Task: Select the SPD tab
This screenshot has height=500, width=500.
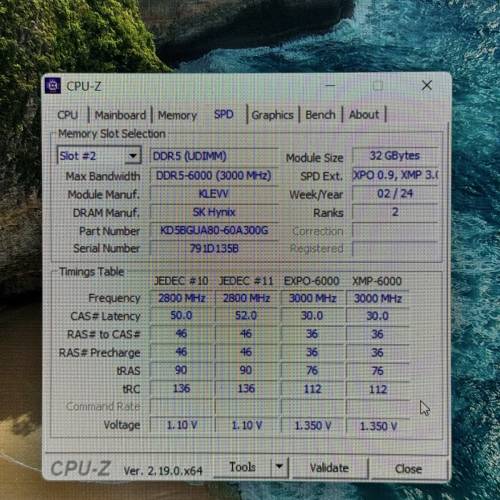Action: click(x=224, y=114)
